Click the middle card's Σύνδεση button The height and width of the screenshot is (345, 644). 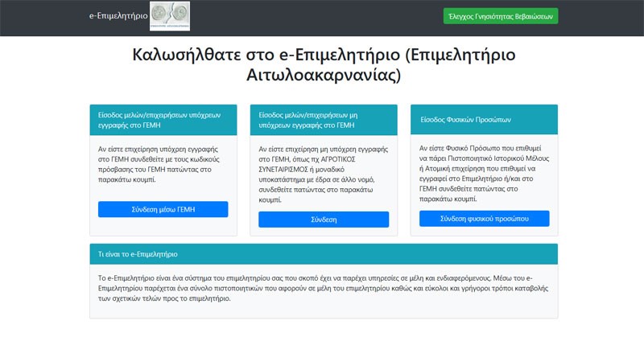(x=324, y=220)
